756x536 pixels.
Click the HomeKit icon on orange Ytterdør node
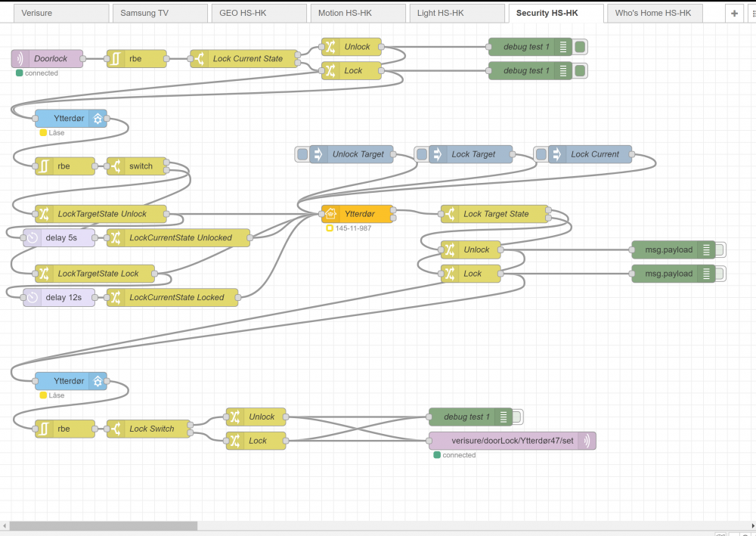(x=330, y=214)
